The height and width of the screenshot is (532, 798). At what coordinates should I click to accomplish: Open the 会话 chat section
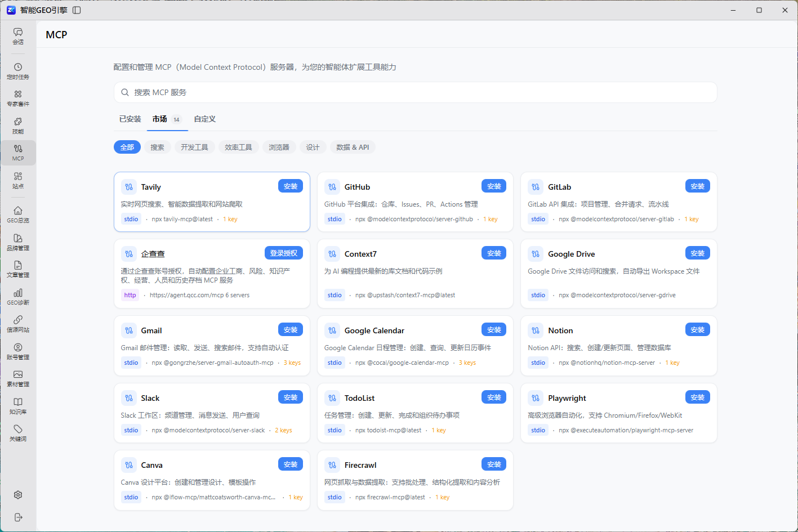tap(18, 36)
